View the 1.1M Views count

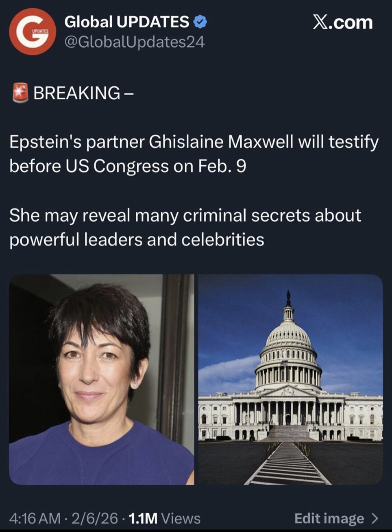[x=164, y=518]
